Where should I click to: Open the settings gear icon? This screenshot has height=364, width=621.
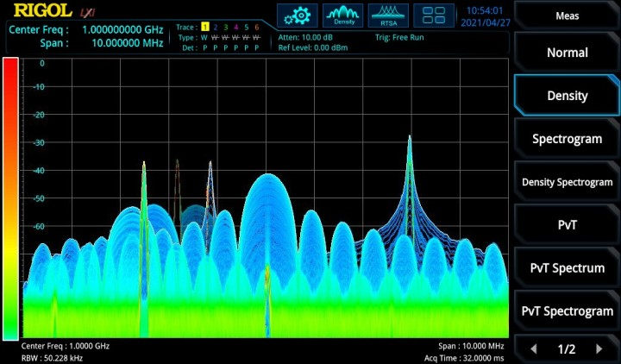pos(300,16)
